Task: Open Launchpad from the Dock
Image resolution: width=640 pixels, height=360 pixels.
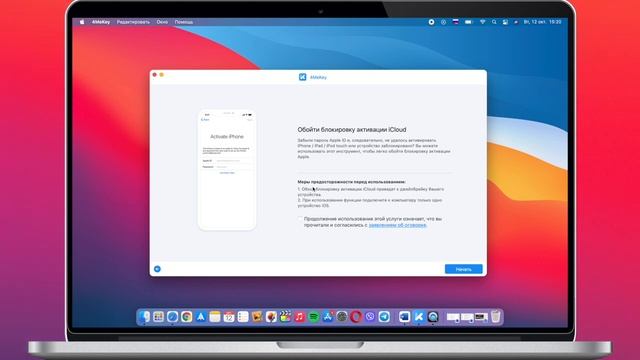Action: (158, 316)
